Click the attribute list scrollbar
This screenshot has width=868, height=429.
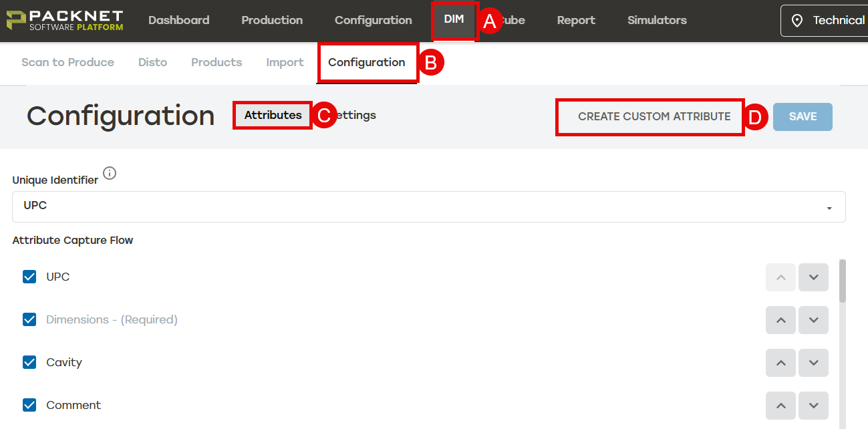coord(842,281)
